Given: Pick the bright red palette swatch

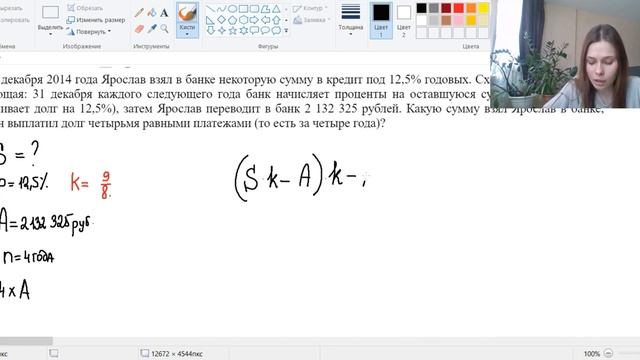Looking at the screenshot, I should click(458, 8).
